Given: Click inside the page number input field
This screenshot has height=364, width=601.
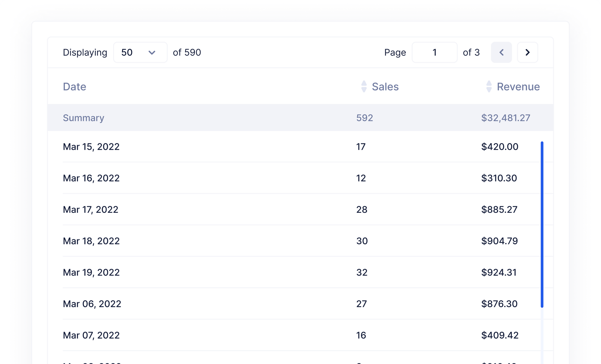Looking at the screenshot, I should coord(435,52).
